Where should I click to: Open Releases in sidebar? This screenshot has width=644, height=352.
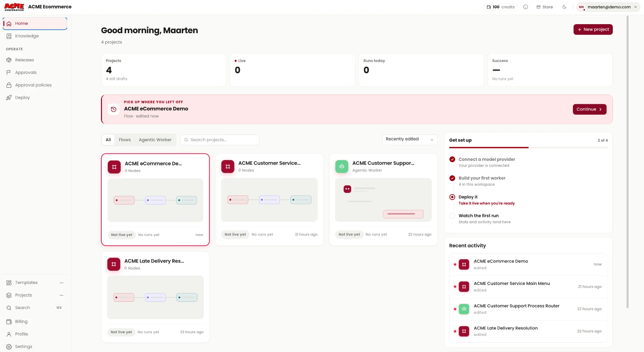35,60
